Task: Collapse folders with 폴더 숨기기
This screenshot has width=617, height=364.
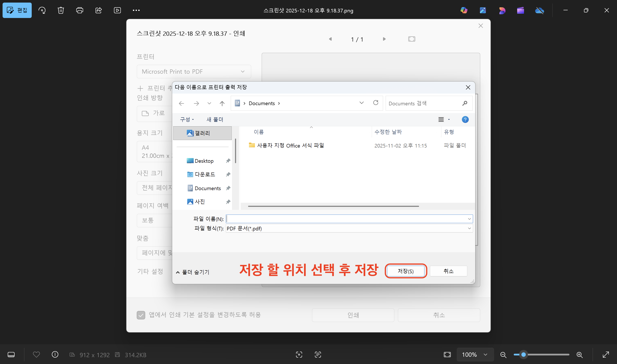Action: tap(193, 272)
